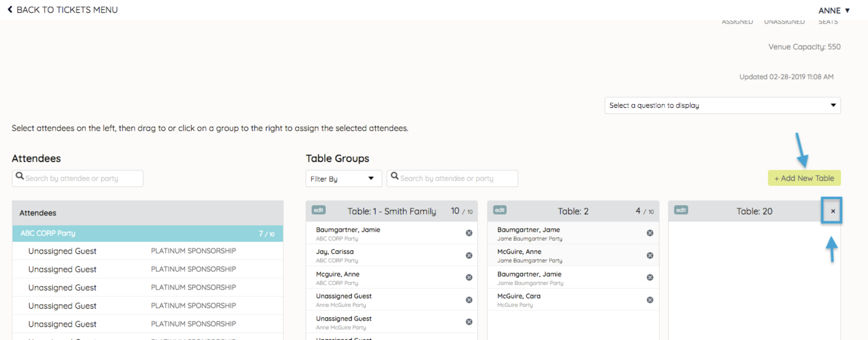Click the Add New Table button
The height and width of the screenshot is (340, 868).
pos(804,178)
